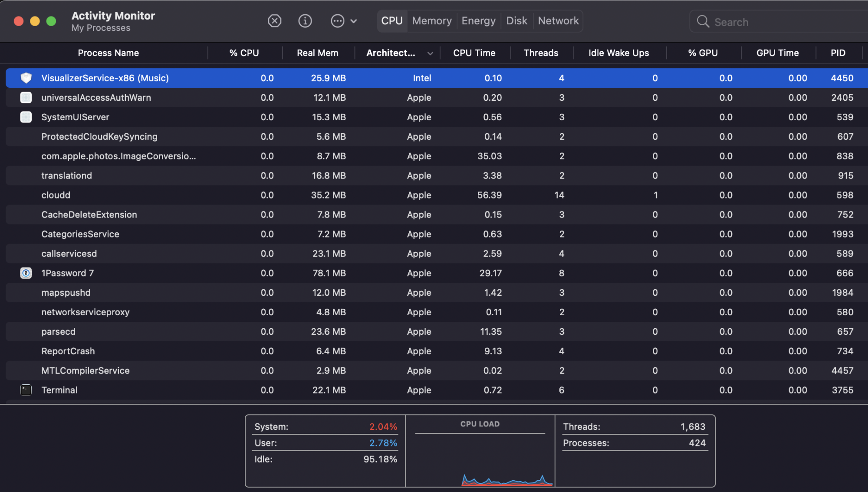Click the search magnifying glass icon

703,22
